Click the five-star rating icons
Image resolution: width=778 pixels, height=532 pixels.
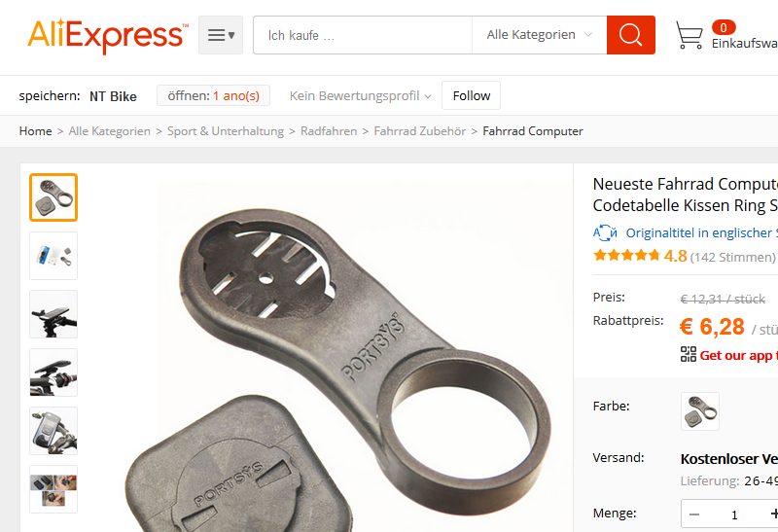pyautogui.click(x=626, y=256)
